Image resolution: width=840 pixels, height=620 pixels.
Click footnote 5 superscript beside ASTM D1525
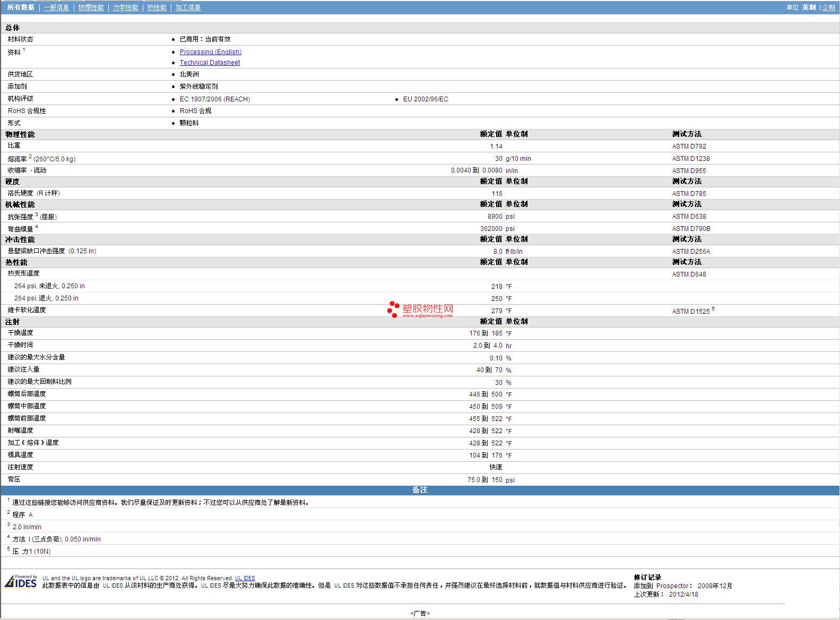(713, 309)
